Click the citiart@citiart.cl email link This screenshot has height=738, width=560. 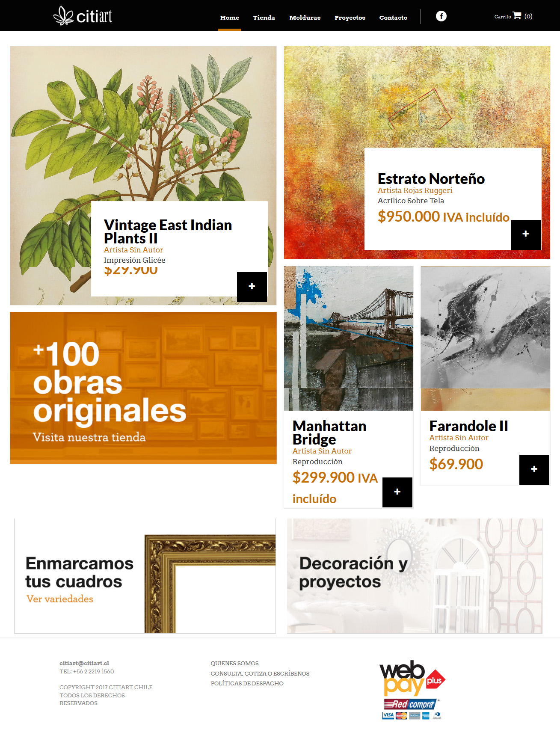(x=84, y=663)
